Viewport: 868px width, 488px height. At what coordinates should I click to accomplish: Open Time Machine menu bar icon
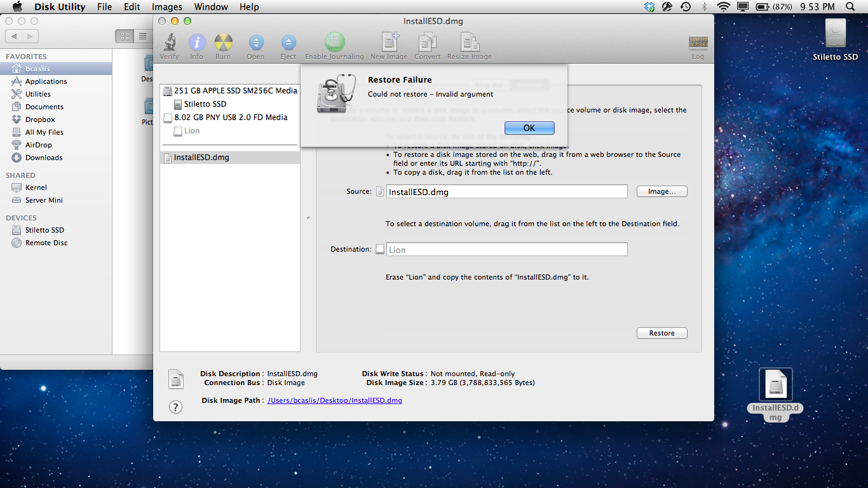(x=685, y=7)
